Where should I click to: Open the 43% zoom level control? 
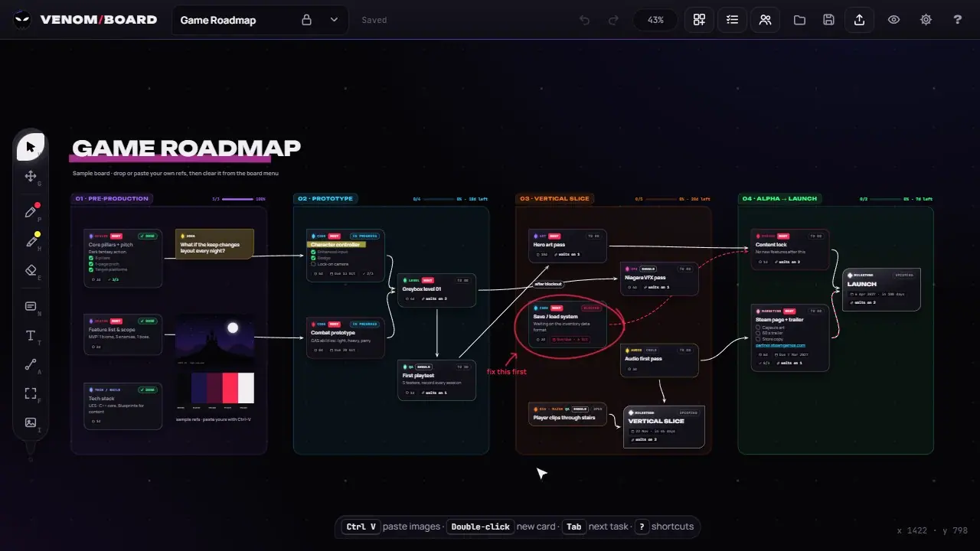(x=655, y=20)
